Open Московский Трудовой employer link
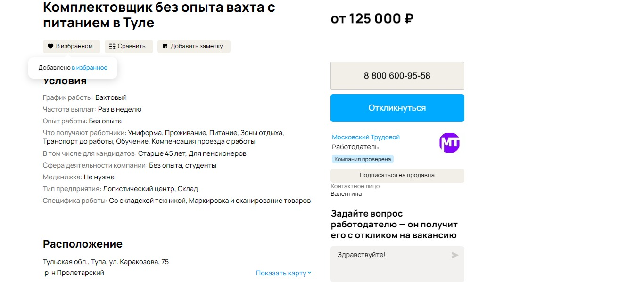The image size is (644, 282). [365, 137]
